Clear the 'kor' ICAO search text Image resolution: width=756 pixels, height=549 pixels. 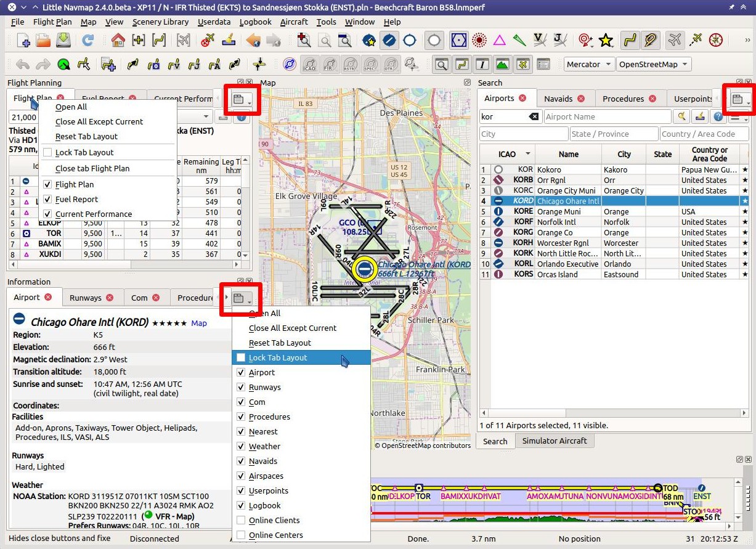tap(534, 116)
